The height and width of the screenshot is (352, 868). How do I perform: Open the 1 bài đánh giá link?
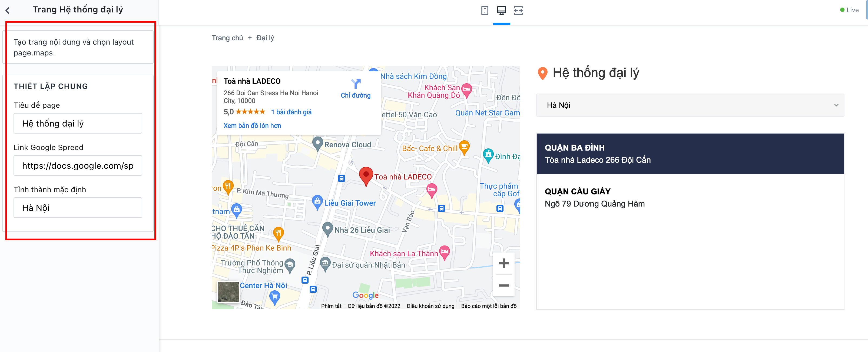point(291,112)
